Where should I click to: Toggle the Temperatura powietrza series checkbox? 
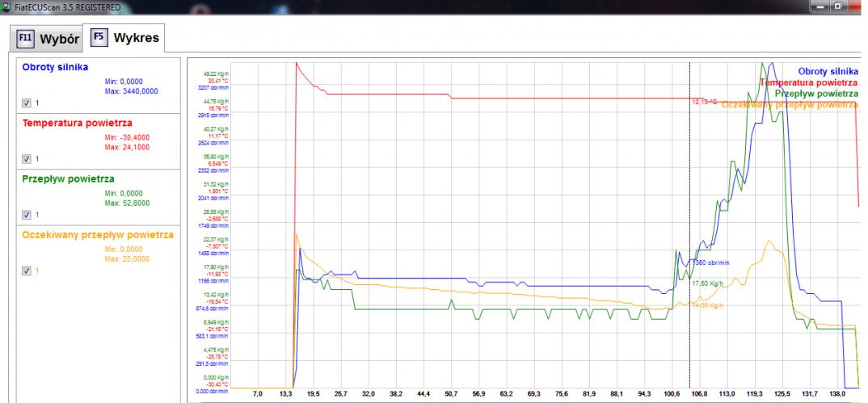click(x=26, y=158)
